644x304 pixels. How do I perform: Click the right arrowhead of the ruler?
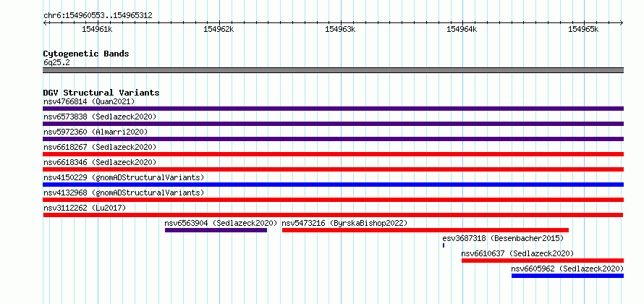tap(622, 22)
